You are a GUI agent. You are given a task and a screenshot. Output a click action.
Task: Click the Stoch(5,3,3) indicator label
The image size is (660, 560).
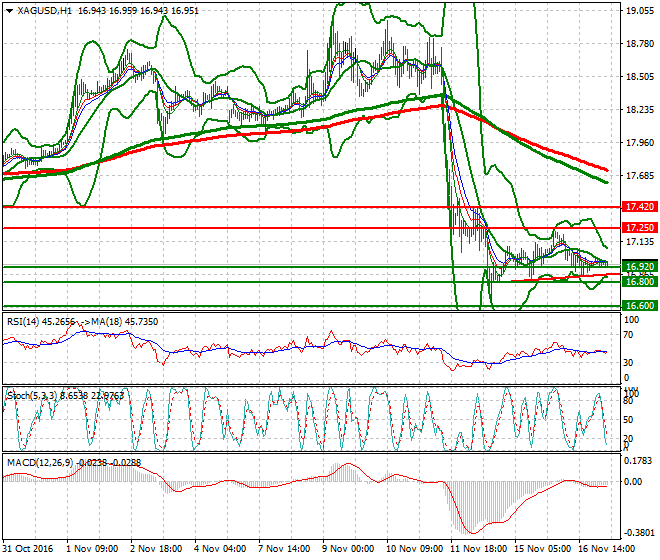pyautogui.click(x=31, y=395)
